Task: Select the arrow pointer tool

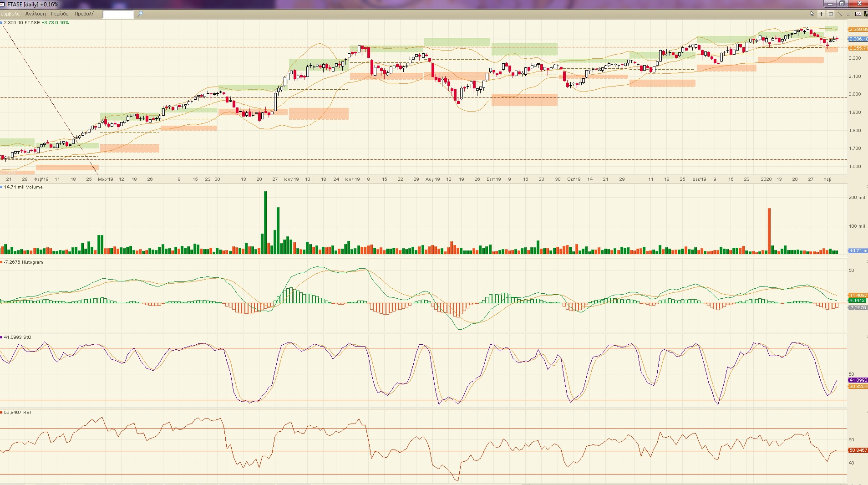Action: (x=812, y=14)
